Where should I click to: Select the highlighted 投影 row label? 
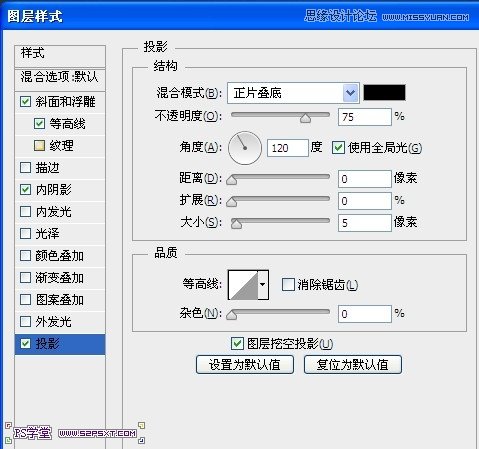(x=47, y=344)
